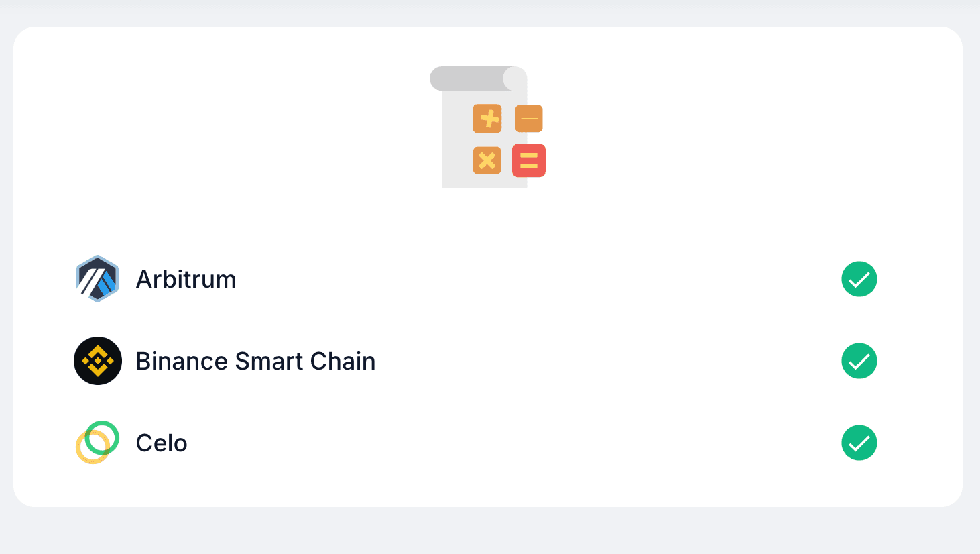Select the Celo network name
Image resolution: width=980 pixels, height=554 pixels.
pos(162,443)
